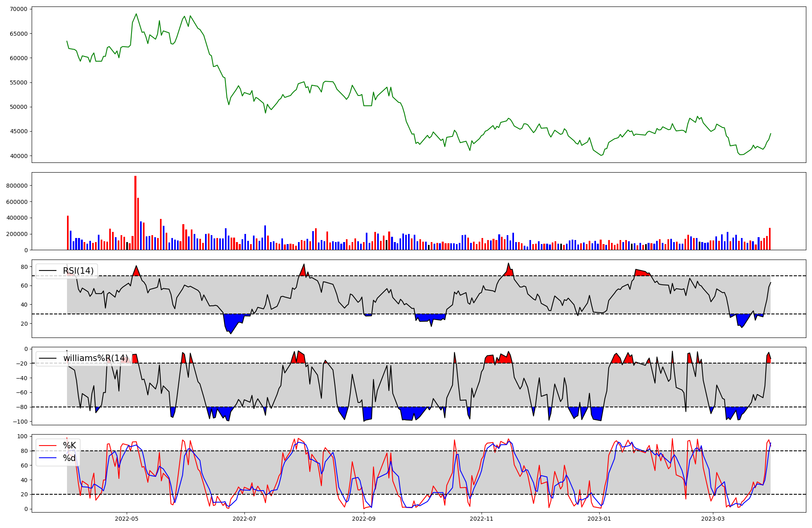Click the 2023-03 x-axis date label
This screenshot has height=528, width=812.
pos(713,519)
